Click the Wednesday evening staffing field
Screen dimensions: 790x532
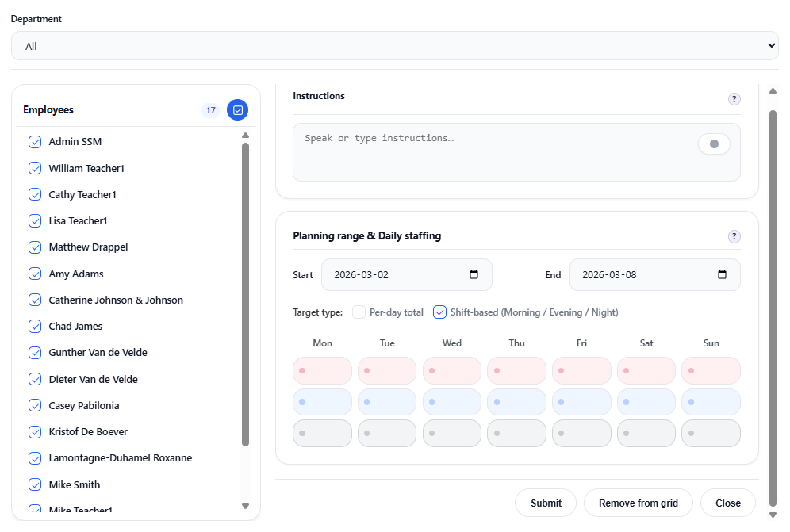coord(451,401)
